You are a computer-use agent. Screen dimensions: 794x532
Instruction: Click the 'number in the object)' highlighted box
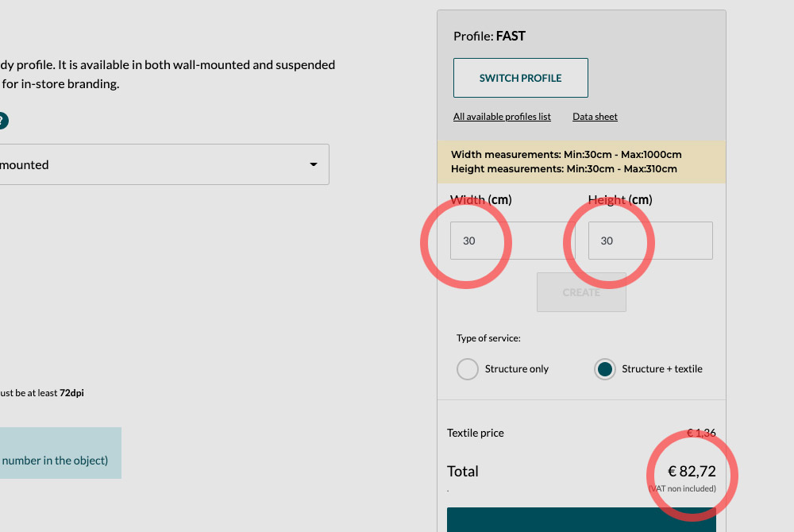60,453
